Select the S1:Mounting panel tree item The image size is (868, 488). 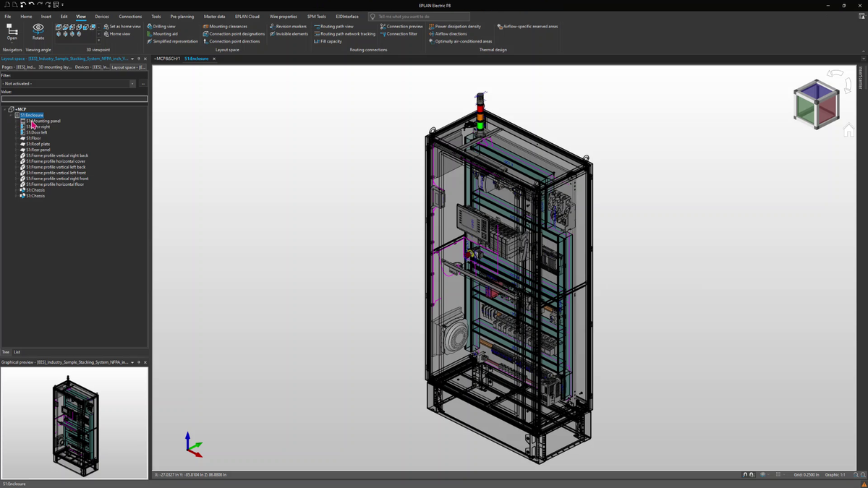42,121
